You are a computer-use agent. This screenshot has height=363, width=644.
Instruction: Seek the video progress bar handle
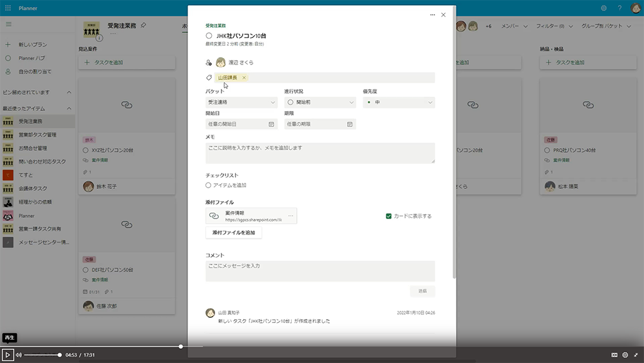tap(181, 346)
